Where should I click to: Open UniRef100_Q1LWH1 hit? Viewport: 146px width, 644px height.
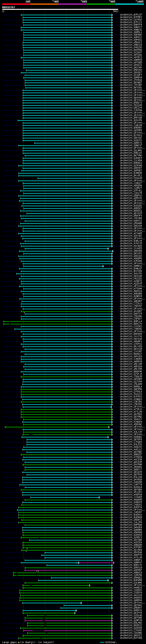pos(131,150)
